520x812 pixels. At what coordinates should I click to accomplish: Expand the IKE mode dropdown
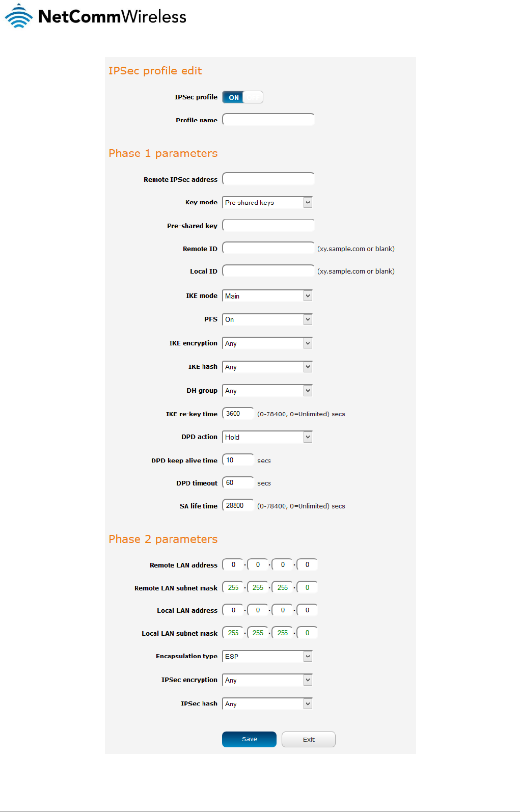coord(267,296)
